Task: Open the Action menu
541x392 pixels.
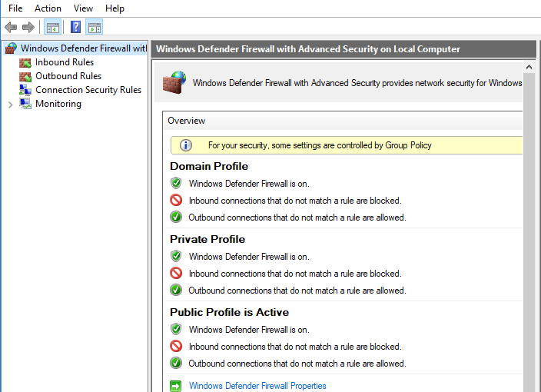Action: click(48, 8)
